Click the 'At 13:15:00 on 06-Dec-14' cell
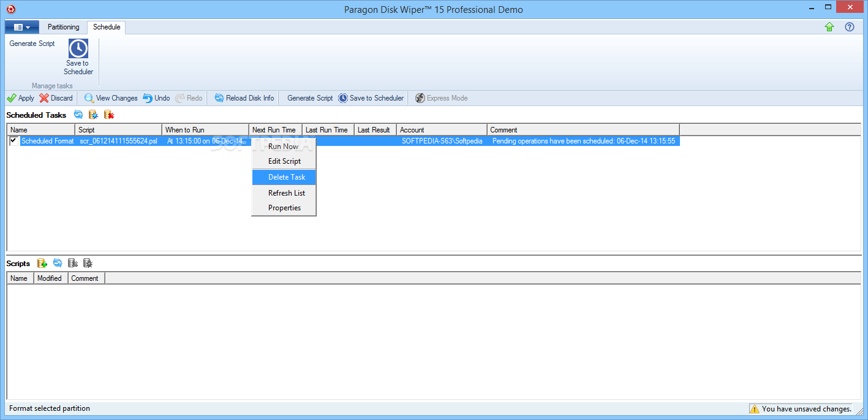 tap(205, 141)
